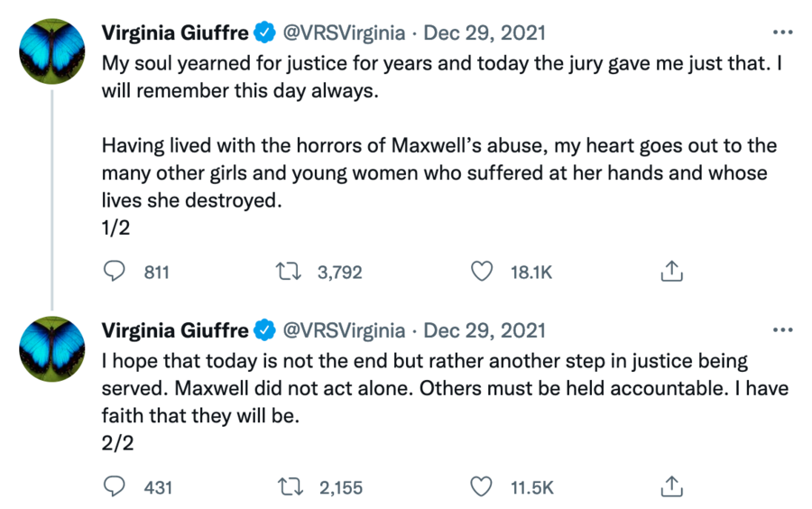Click the @VRSVirginia handle on second tweet

[x=344, y=331]
